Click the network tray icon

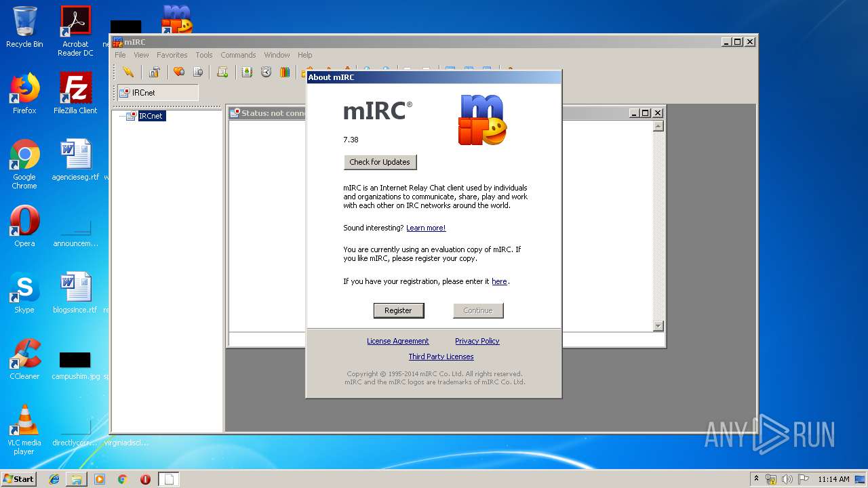pos(771,479)
